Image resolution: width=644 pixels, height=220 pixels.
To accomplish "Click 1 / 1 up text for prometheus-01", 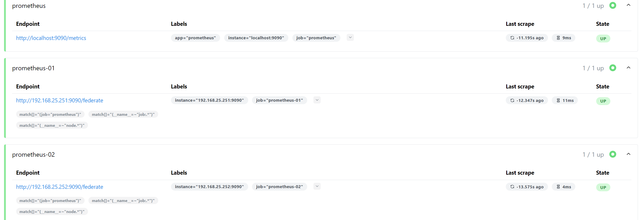I will coord(593,68).
